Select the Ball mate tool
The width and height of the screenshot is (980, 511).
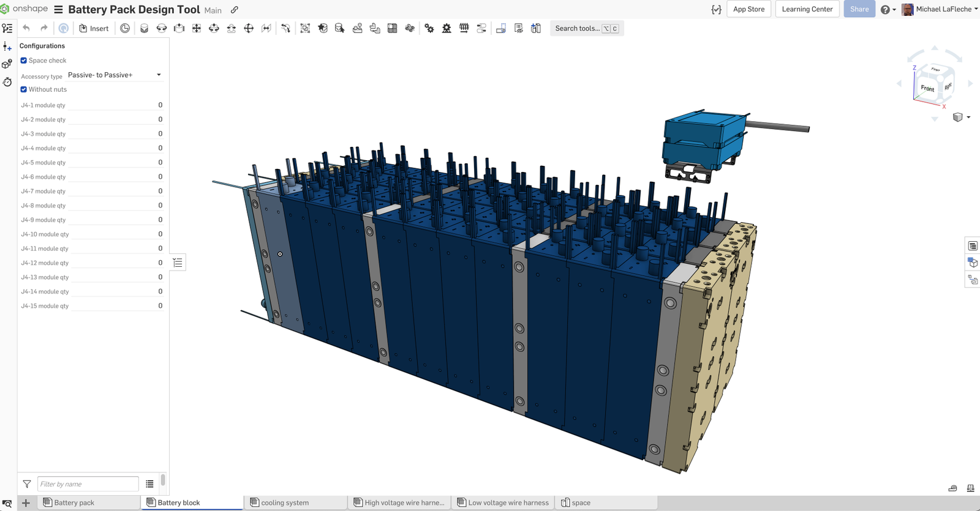pos(249,28)
